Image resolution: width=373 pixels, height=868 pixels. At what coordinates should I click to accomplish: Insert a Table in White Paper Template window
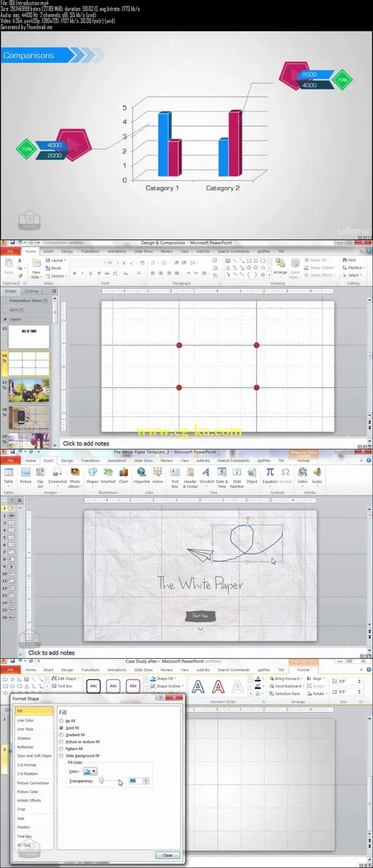click(x=8, y=477)
